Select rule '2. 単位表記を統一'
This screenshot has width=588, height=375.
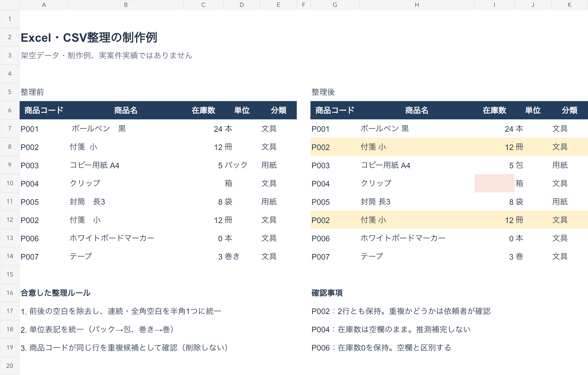pos(97,329)
